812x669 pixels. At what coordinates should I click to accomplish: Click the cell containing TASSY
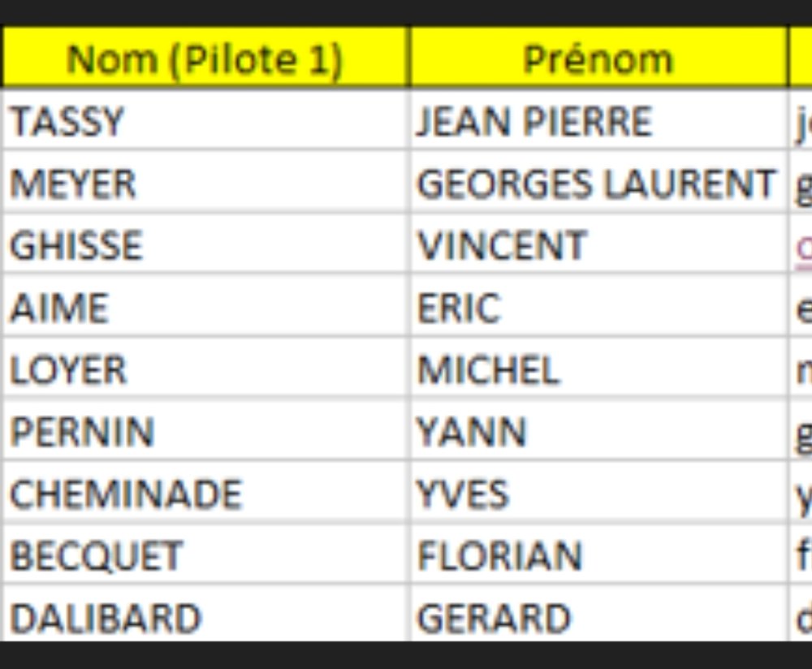click(205, 122)
